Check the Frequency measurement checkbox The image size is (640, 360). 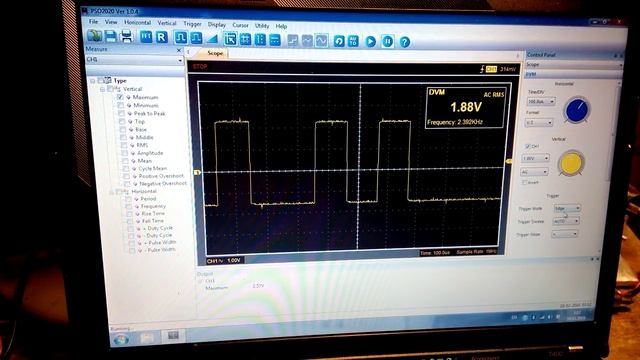(x=129, y=207)
